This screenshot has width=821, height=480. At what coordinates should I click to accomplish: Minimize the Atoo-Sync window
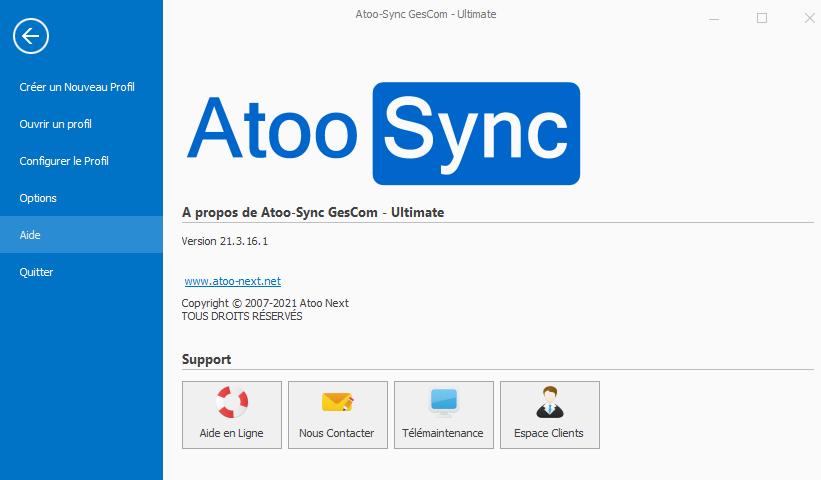click(715, 18)
